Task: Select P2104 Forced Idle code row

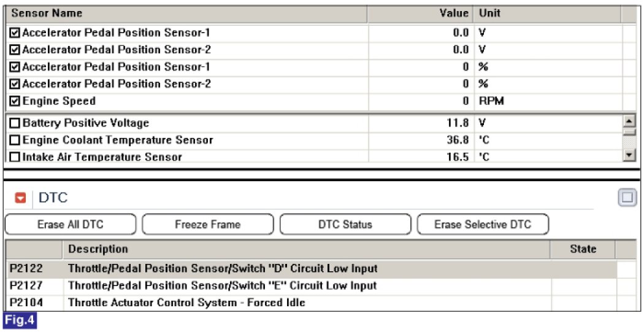Action: coord(312,303)
